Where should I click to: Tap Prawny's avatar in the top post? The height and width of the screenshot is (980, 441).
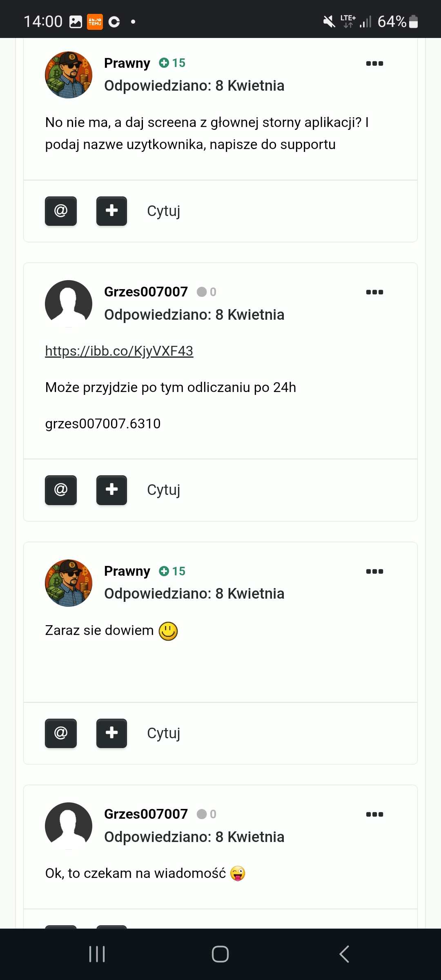pyautogui.click(x=69, y=75)
